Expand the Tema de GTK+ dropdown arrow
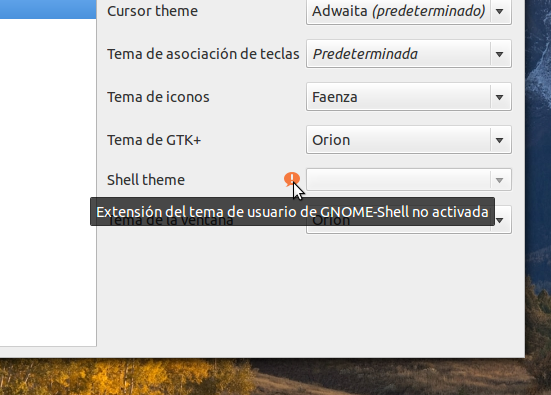551x395 pixels. tap(499, 140)
